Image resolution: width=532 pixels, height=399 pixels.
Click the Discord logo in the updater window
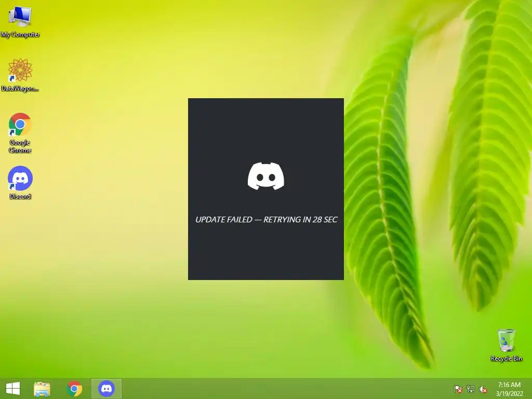(266, 176)
